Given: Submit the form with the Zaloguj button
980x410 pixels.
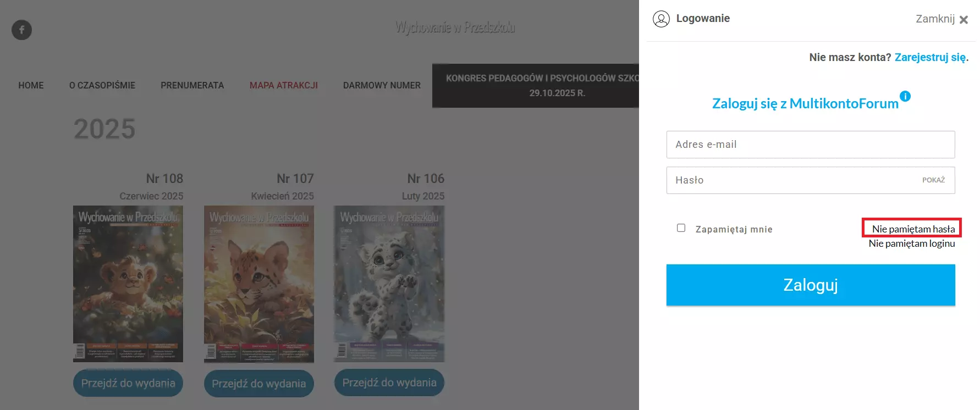Looking at the screenshot, I should (x=811, y=285).
